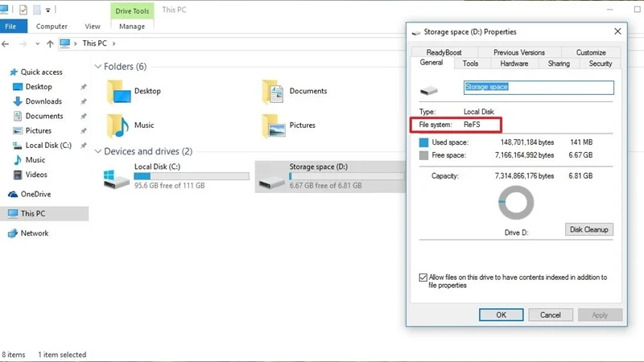Select the Storage space (D:) drive icon
This screenshot has width=644, height=362.
pyautogui.click(x=271, y=183)
